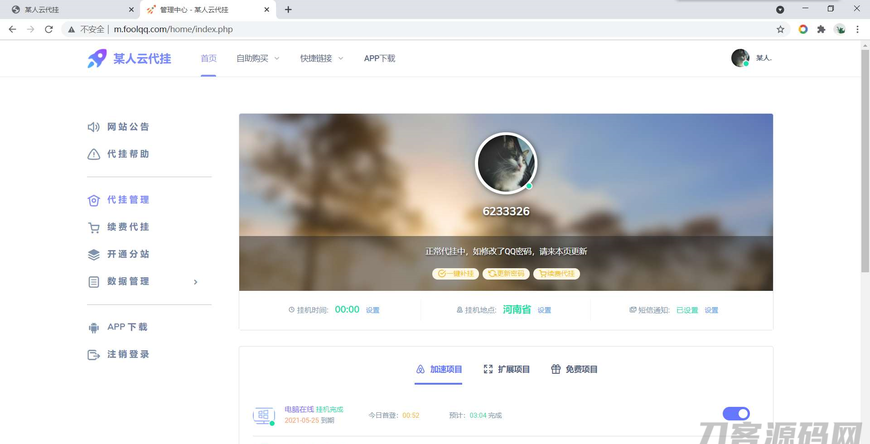This screenshot has height=444, width=870.
Task: Open 开通分站 sidebar entry
Action: (128, 254)
